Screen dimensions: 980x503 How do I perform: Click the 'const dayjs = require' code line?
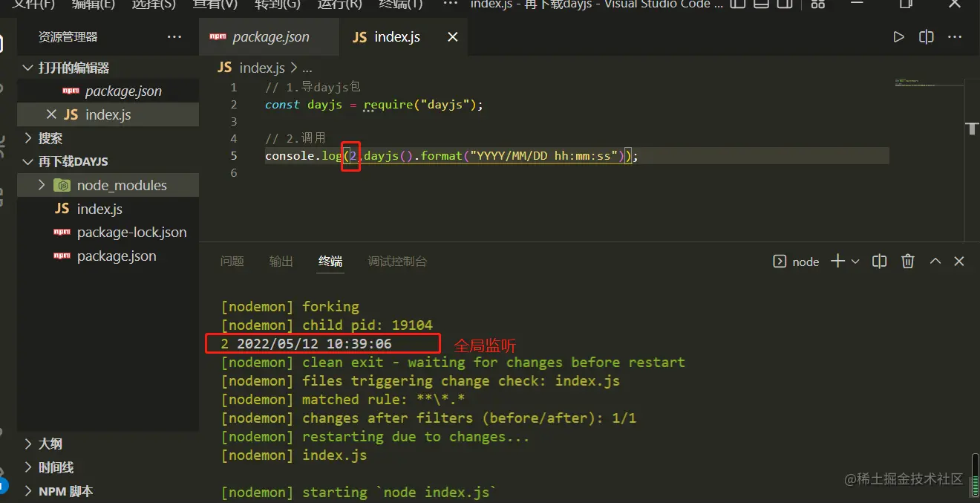(x=374, y=105)
